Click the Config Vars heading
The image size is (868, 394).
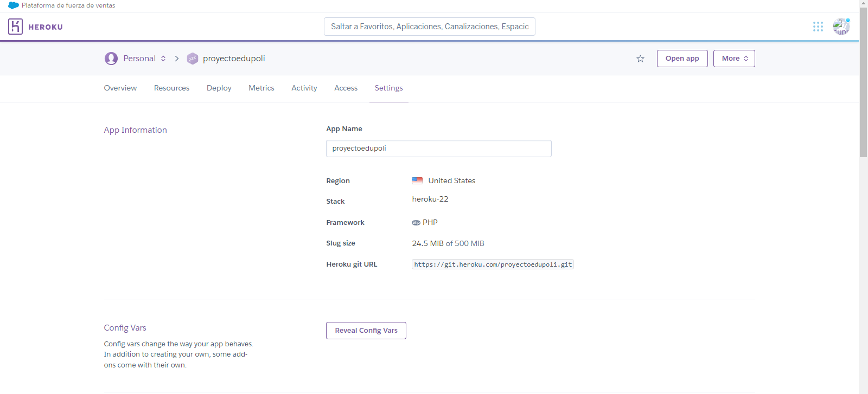tap(125, 328)
